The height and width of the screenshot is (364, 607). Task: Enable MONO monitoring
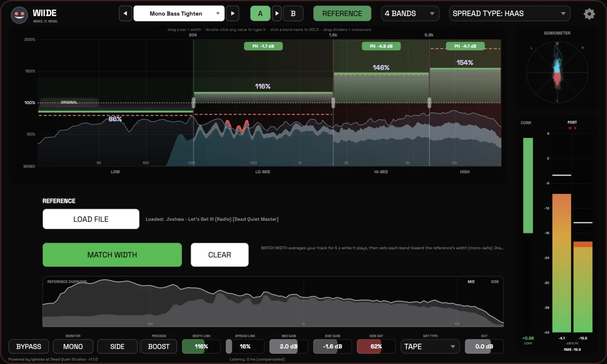[x=73, y=347]
